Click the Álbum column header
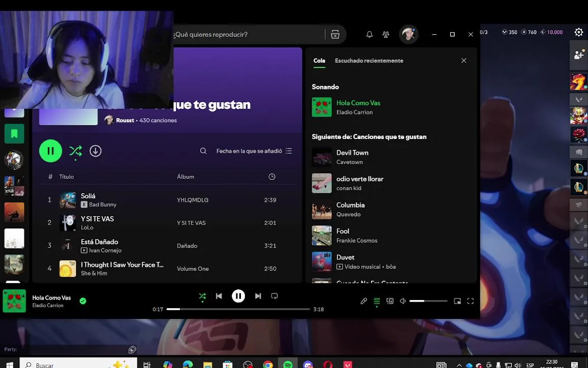 (x=186, y=176)
